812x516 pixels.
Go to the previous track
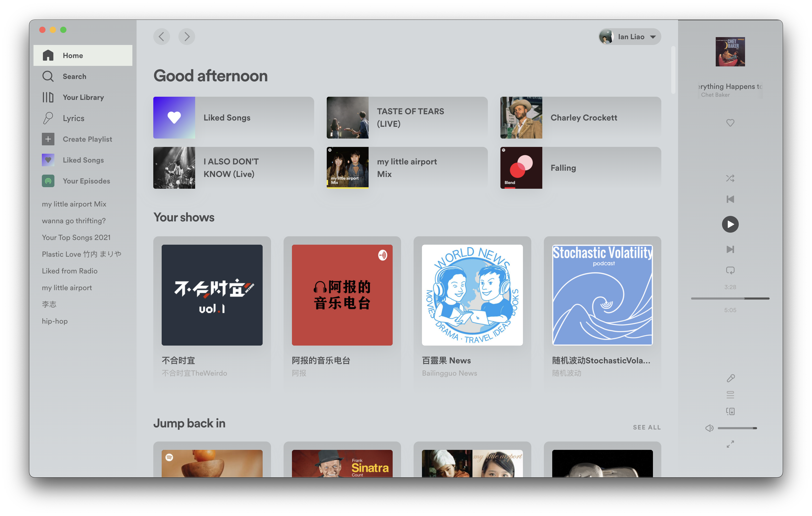pyautogui.click(x=730, y=199)
